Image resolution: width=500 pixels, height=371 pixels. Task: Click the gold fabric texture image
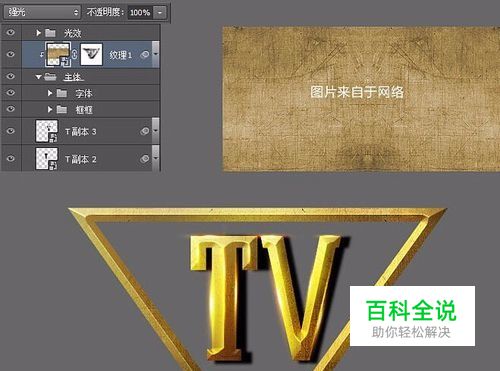click(x=361, y=99)
